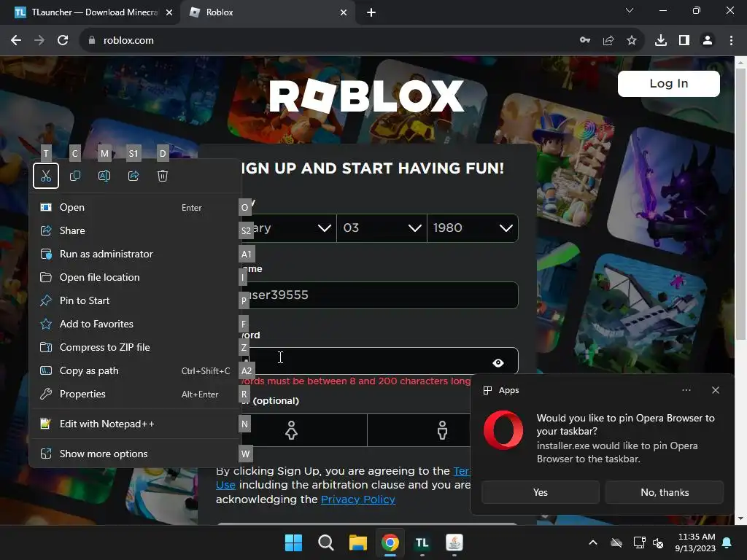This screenshot has width=747, height=560.
Task: Select Open file location
Action: (x=135, y=277)
